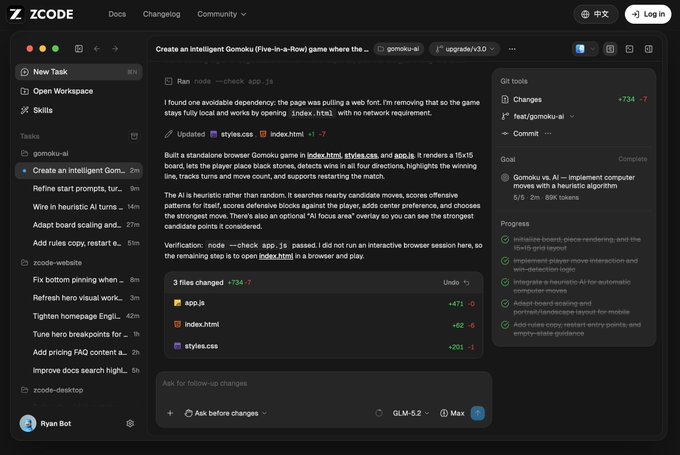The height and width of the screenshot is (455, 680).
Task: Toggle the sidebar panel icon
Action: coord(78,49)
